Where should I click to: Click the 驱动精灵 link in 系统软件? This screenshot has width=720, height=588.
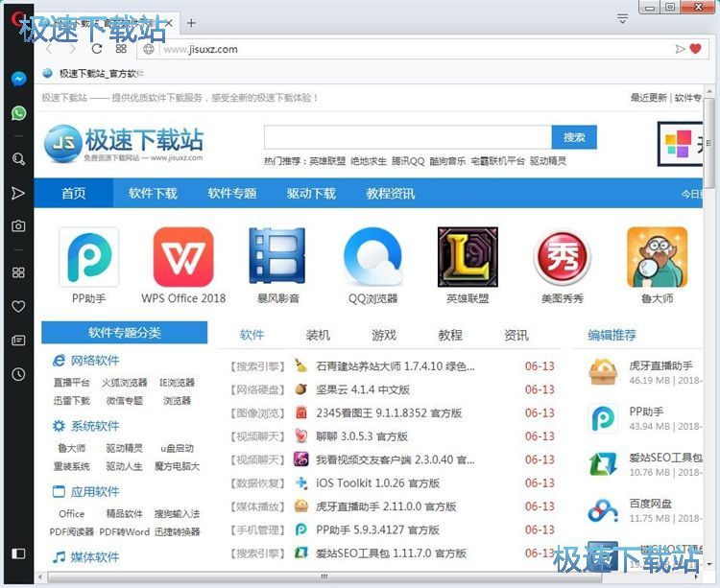point(125,448)
